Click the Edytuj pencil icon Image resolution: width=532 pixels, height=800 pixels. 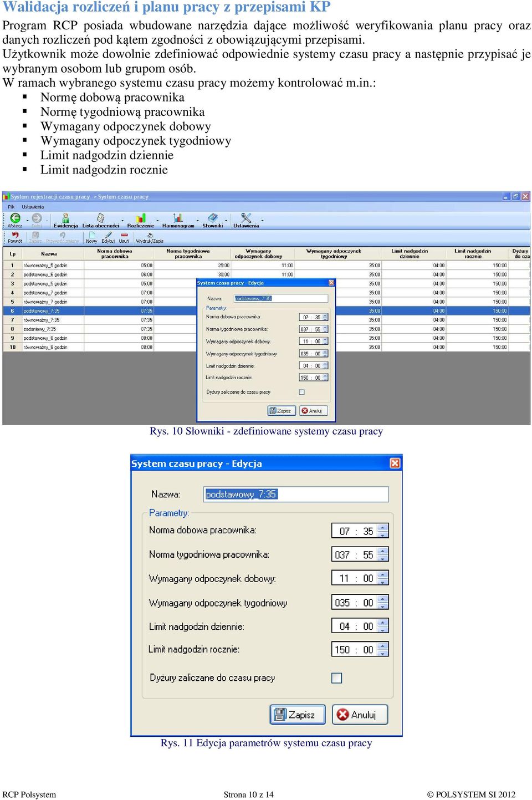[108, 235]
